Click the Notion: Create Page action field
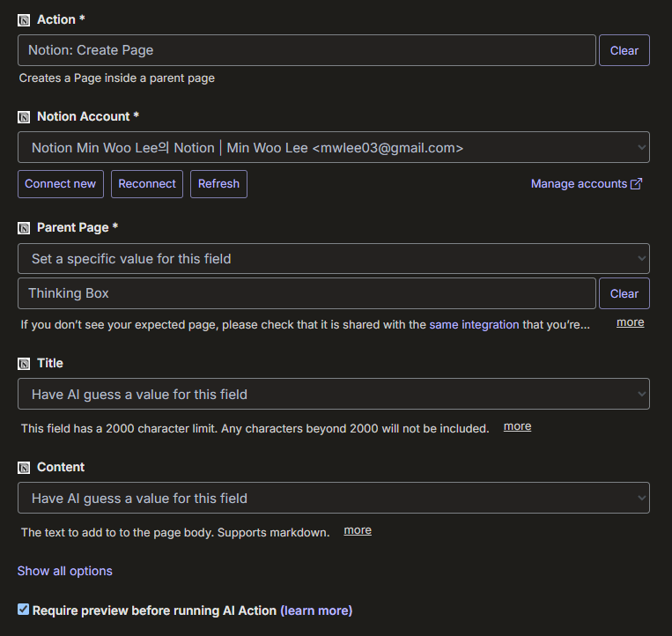Screen dimensions: 672x636 click(x=306, y=50)
